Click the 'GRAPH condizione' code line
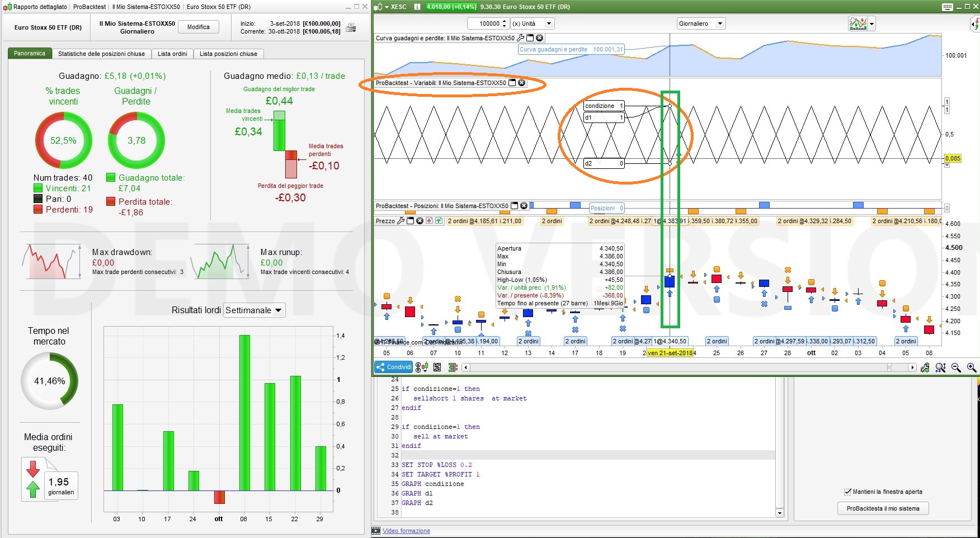 pyautogui.click(x=432, y=484)
